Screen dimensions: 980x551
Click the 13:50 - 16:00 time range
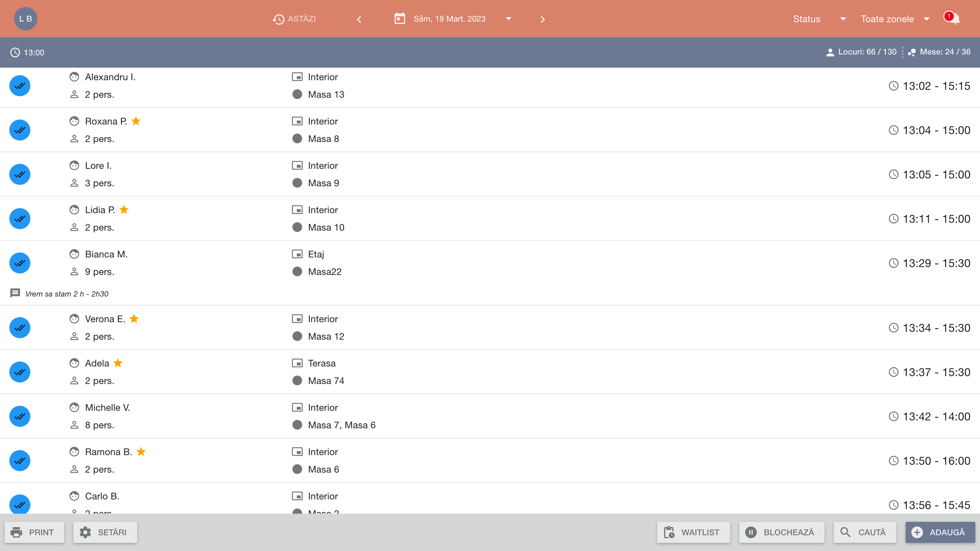[936, 461]
